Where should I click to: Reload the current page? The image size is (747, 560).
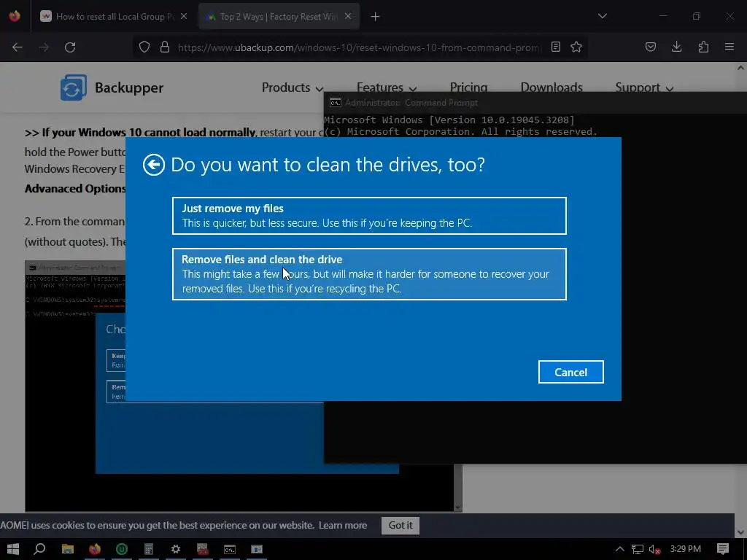(x=70, y=47)
